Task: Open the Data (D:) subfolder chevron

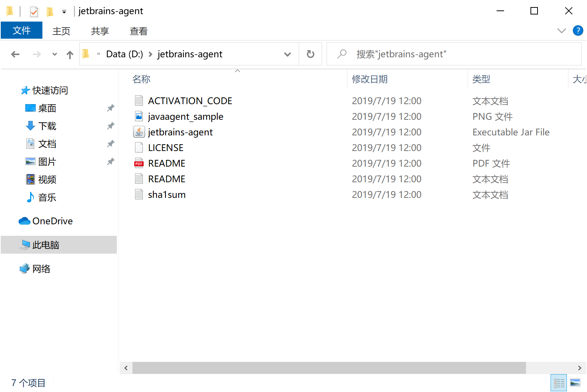Action: pyautogui.click(x=150, y=54)
